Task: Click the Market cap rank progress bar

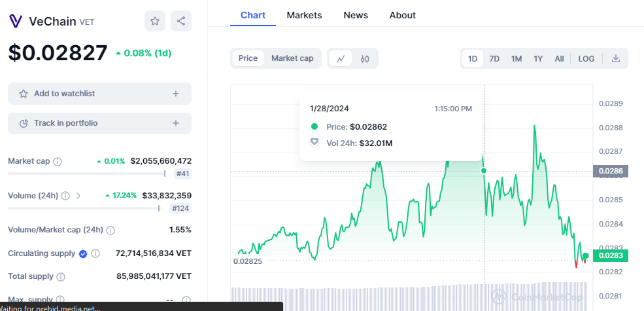Action: (x=87, y=174)
